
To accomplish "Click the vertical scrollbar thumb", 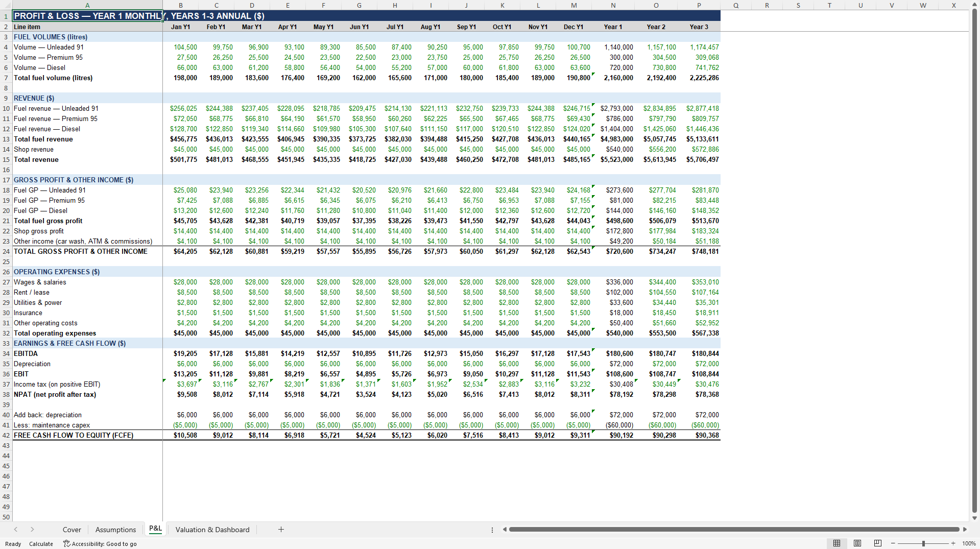I will pos(974,260).
